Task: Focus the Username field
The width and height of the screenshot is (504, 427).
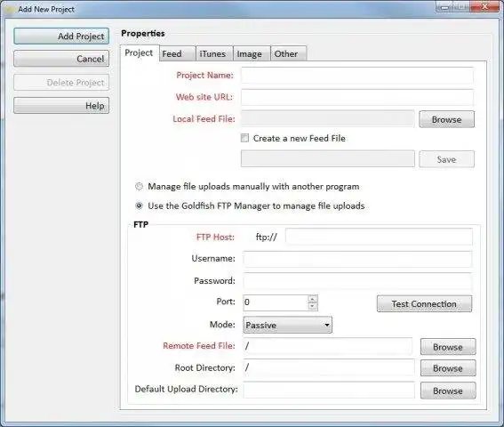Action: pyautogui.click(x=357, y=259)
